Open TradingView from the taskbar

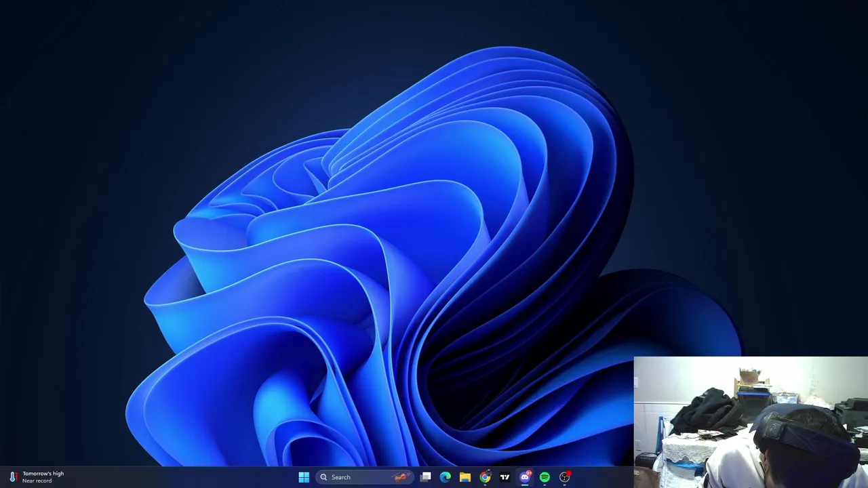coord(505,477)
